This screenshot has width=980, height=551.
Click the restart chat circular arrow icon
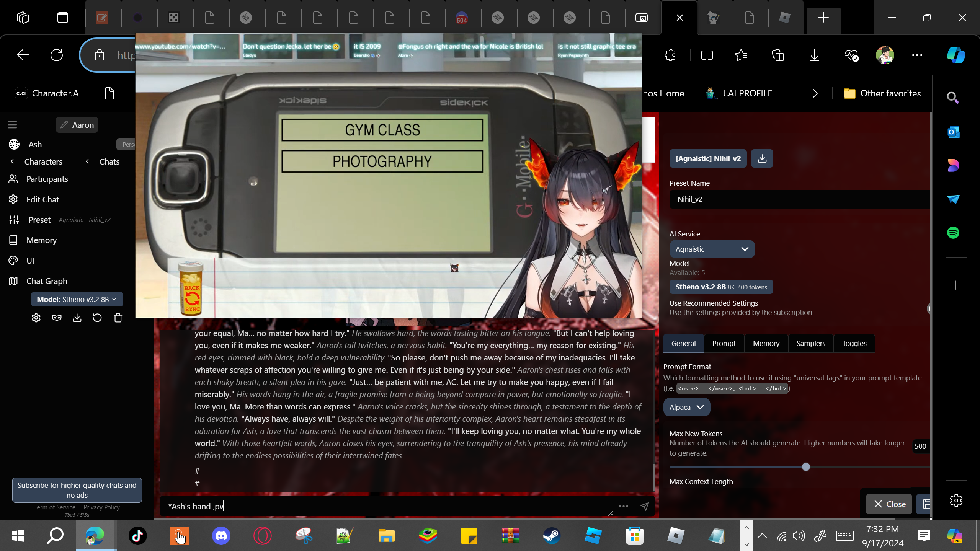pyautogui.click(x=97, y=318)
